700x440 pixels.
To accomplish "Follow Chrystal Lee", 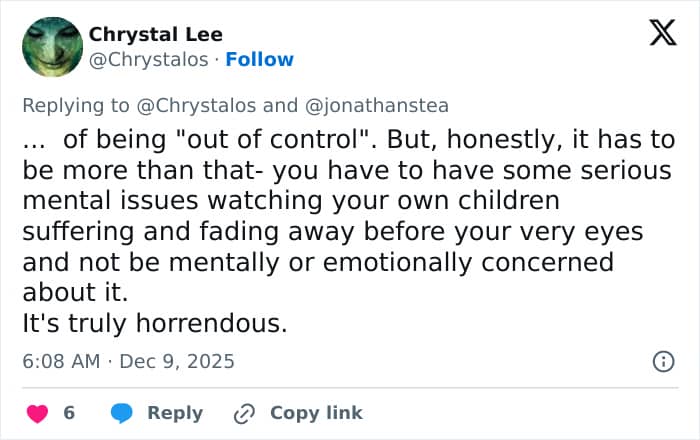I will point(260,60).
